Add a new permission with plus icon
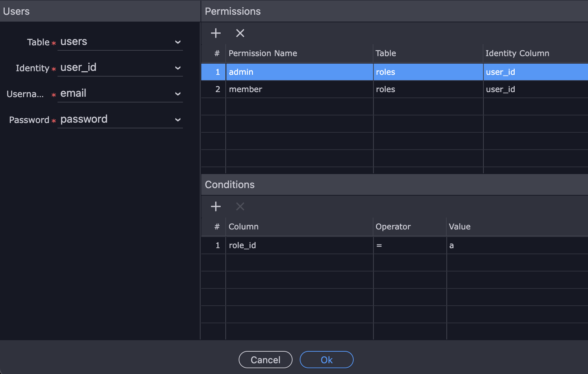The width and height of the screenshot is (588, 374). [216, 33]
